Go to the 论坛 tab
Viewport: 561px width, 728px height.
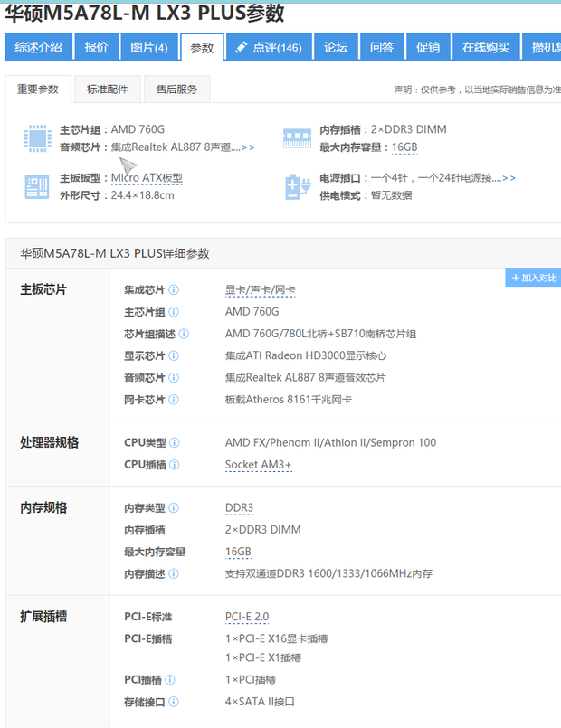coord(336,47)
